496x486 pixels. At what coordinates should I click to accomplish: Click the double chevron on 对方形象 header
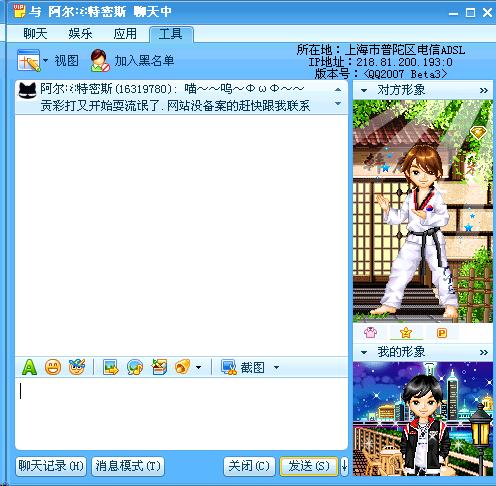click(484, 90)
